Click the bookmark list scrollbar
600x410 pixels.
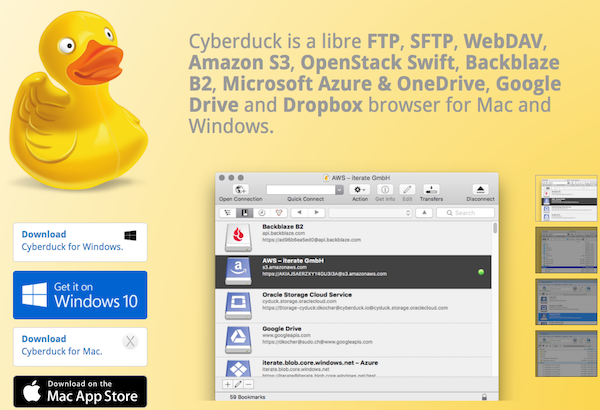click(495, 228)
